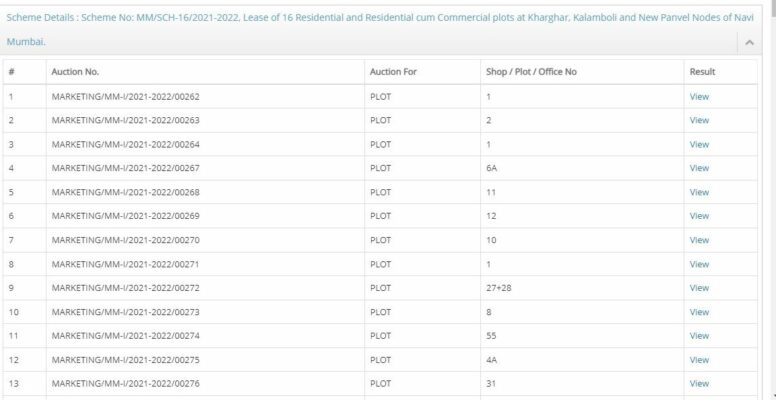
Task: View result for auction 00263
Action: 699,120
